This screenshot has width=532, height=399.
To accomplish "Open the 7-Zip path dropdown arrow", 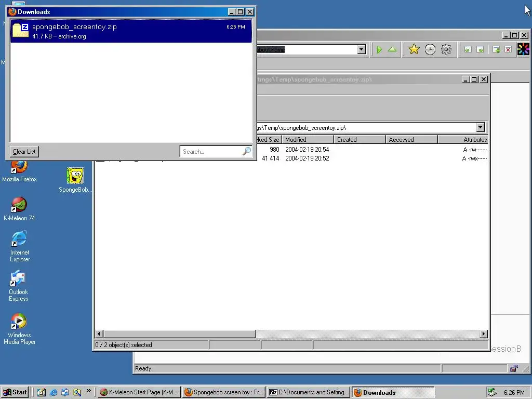I will (x=480, y=128).
